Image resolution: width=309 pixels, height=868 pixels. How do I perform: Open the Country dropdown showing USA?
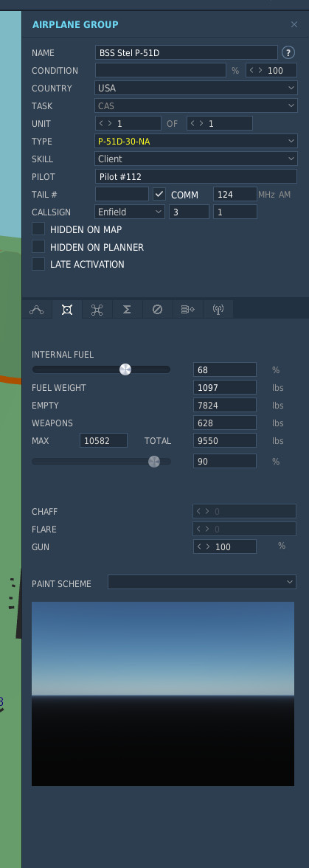196,88
